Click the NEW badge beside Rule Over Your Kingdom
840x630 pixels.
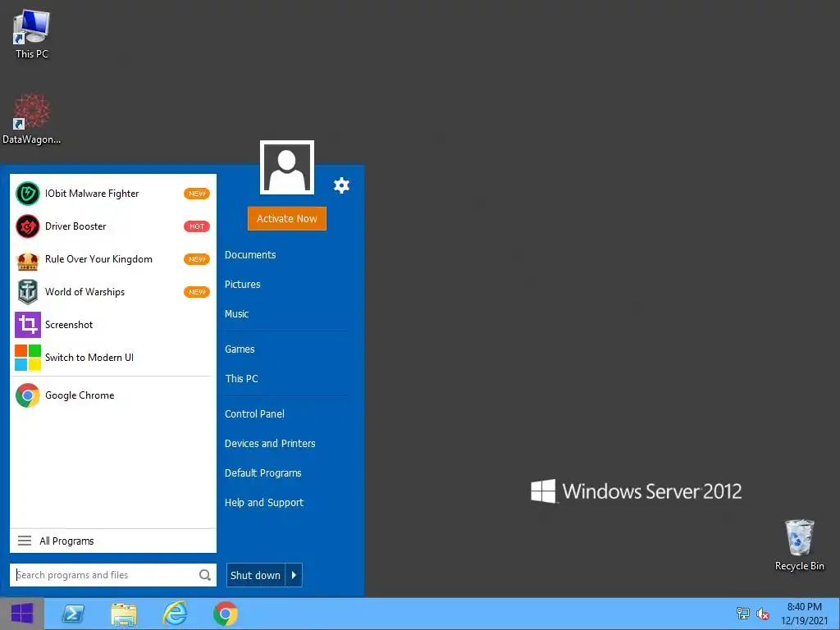(197, 259)
